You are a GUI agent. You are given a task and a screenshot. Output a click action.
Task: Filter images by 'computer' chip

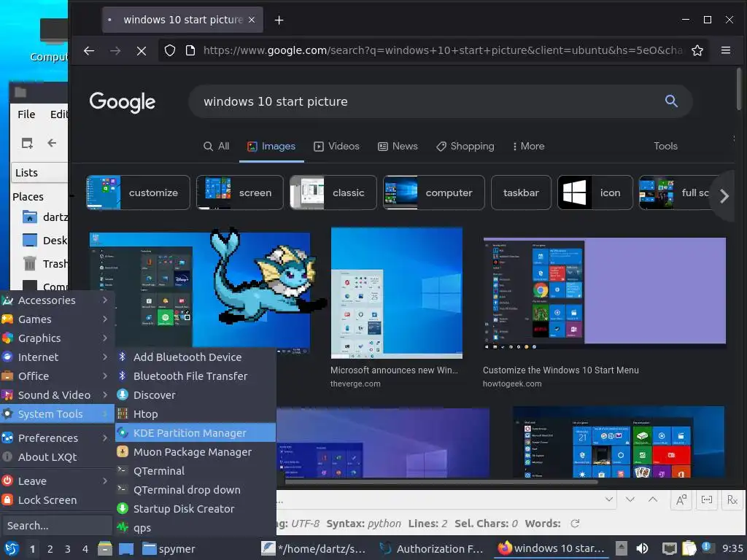tap(433, 192)
